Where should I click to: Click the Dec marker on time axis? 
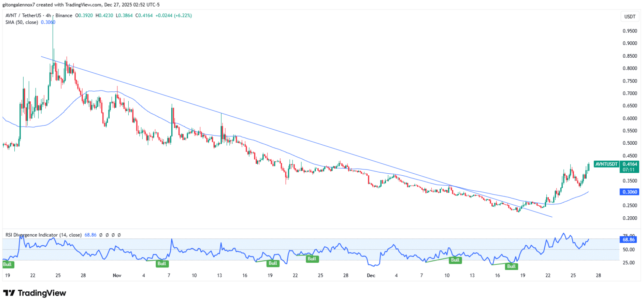(371, 276)
